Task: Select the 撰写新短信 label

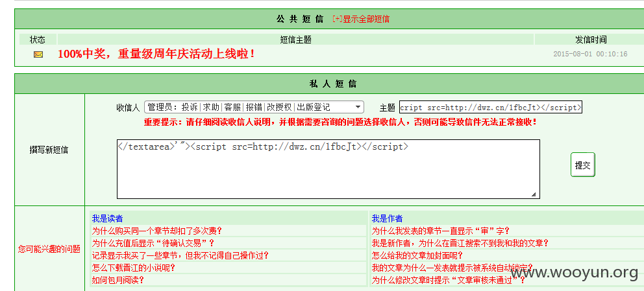Action: point(49,150)
